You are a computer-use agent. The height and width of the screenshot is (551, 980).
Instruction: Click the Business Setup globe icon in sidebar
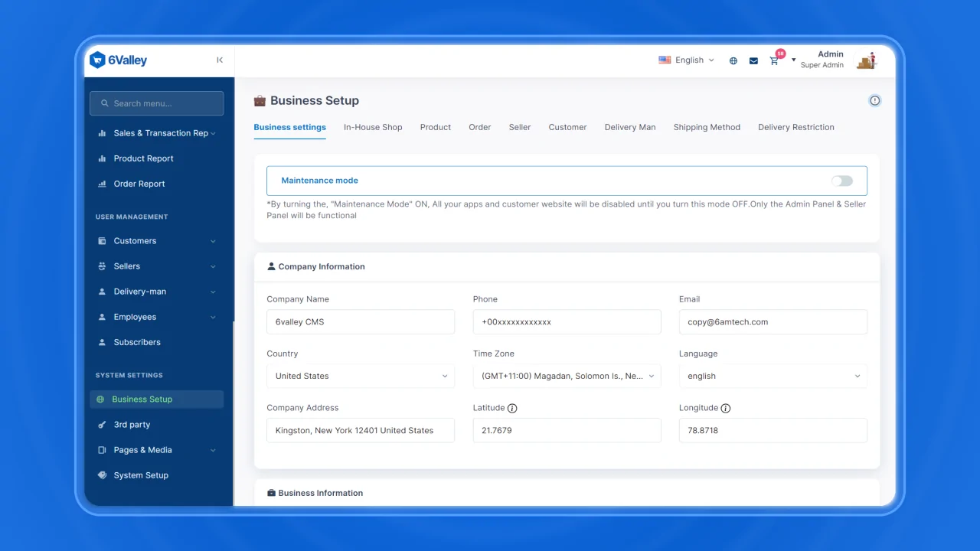pyautogui.click(x=100, y=399)
